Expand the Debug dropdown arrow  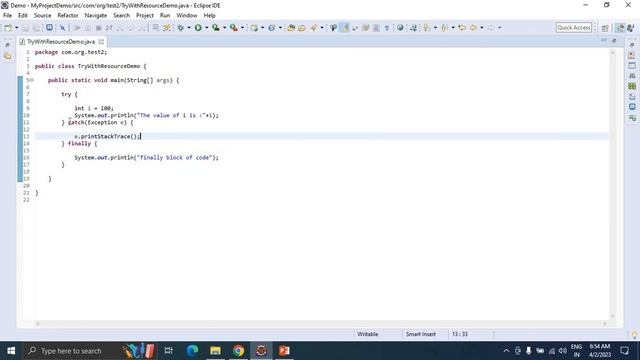point(189,28)
